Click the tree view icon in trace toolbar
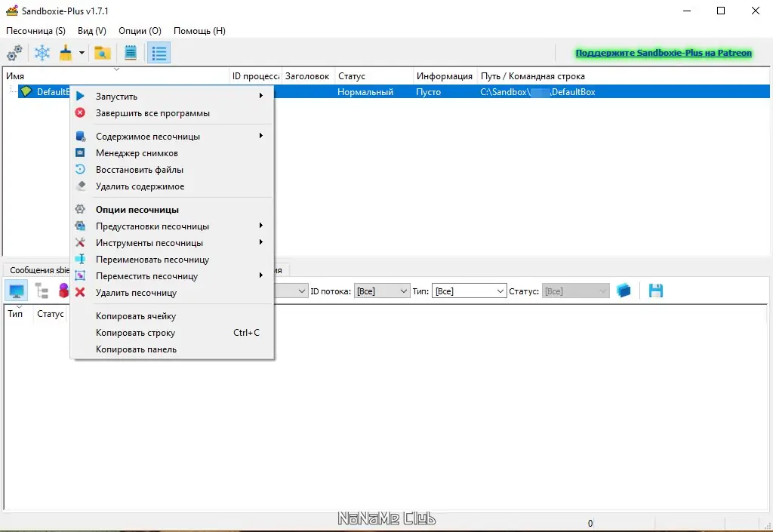The height and width of the screenshot is (532, 773). click(42, 291)
